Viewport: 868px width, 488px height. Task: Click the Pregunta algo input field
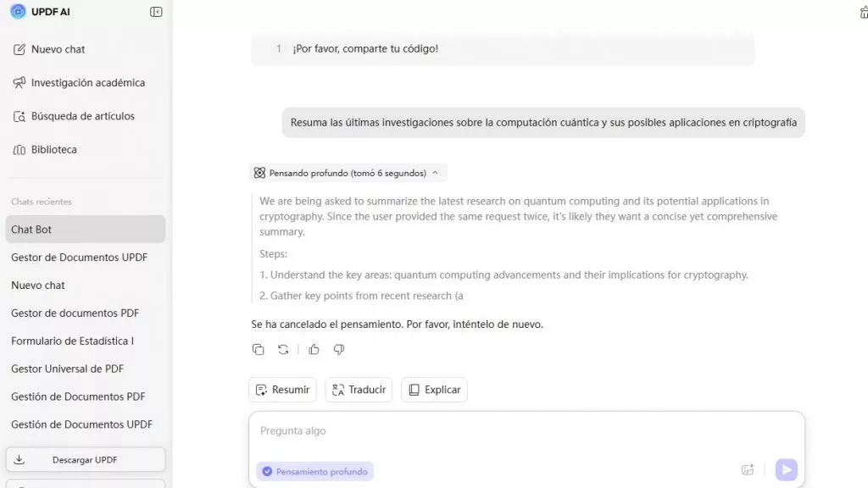526,431
